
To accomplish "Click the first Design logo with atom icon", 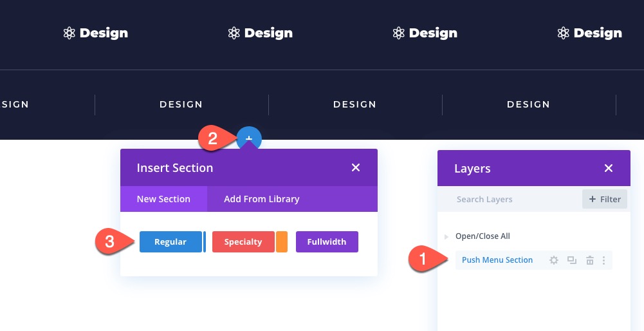I will pos(96,33).
